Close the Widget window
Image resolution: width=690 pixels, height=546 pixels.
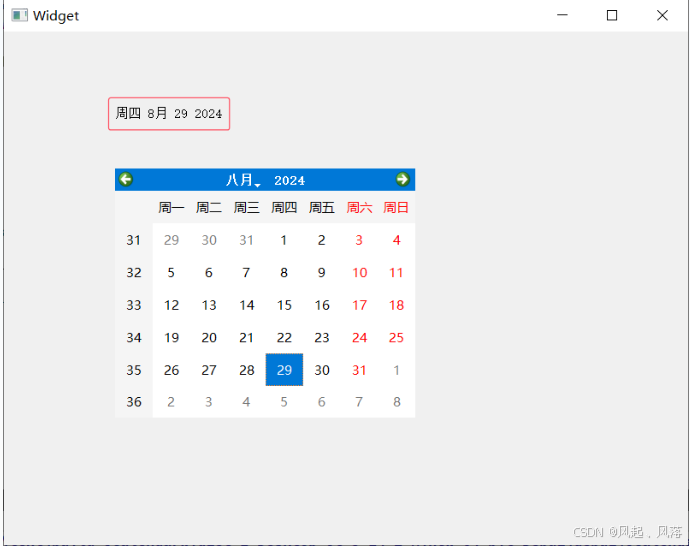[x=662, y=15]
